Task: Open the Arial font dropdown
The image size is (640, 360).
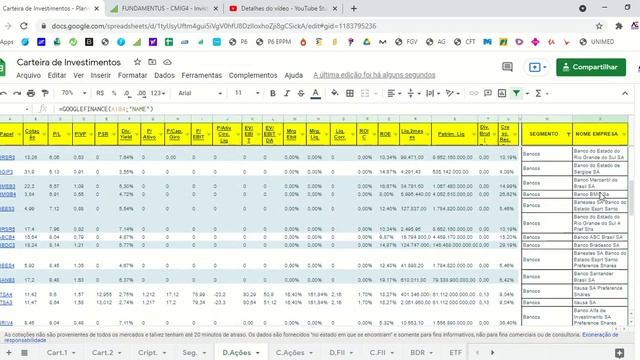Action: [x=200, y=93]
